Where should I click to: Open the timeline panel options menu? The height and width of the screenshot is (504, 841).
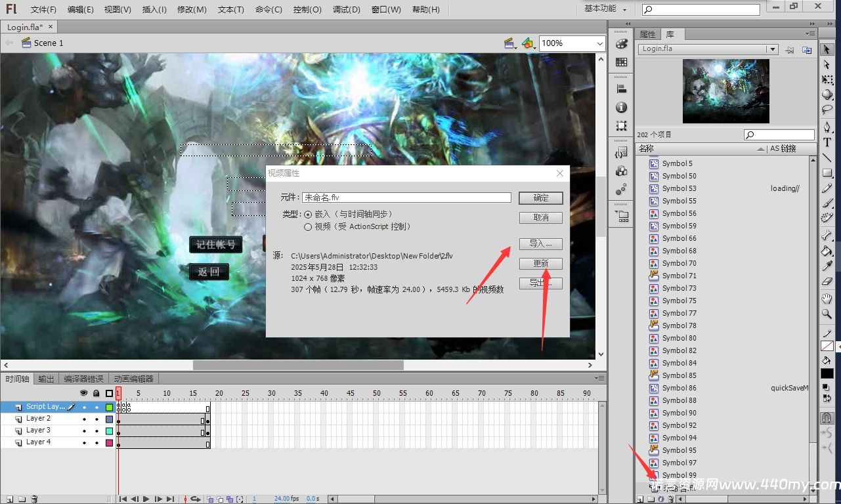[x=599, y=379]
